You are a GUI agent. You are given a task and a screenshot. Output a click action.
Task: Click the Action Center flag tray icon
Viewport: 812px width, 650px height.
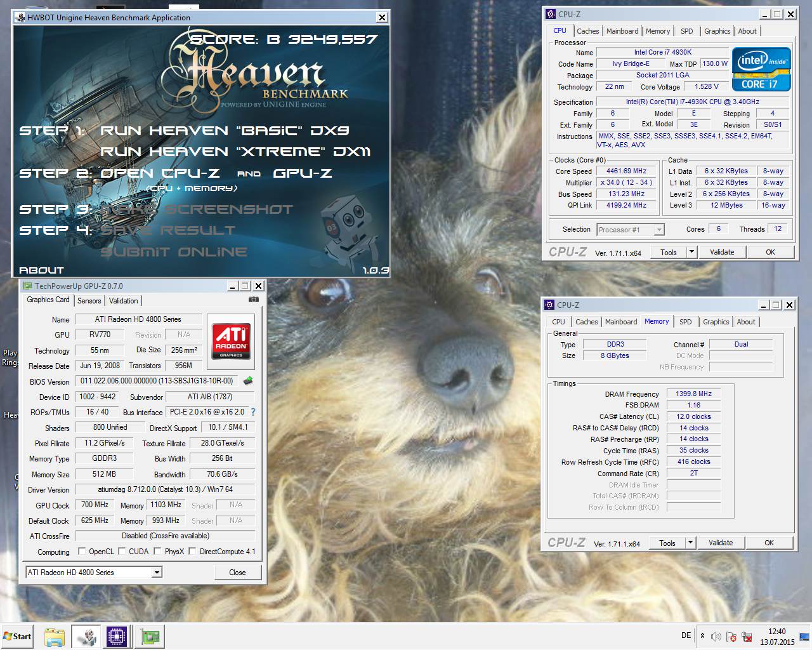coord(731,637)
